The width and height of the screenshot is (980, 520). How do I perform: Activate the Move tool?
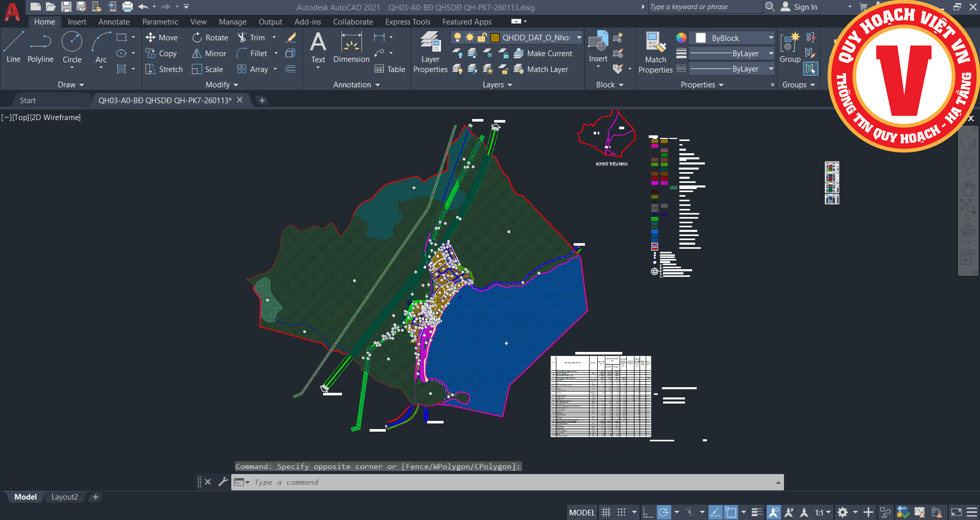click(x=161, y=38)
